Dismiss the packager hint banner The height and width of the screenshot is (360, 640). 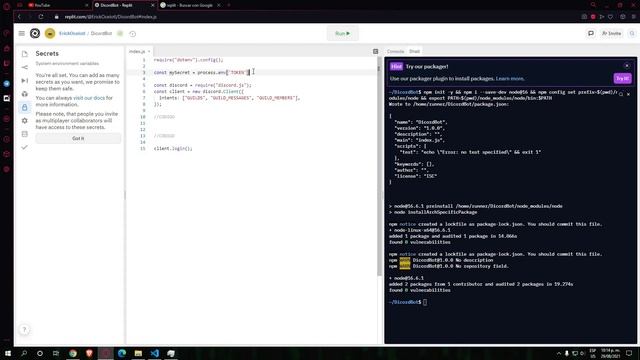pyautogui.click(x=627, y=66)
